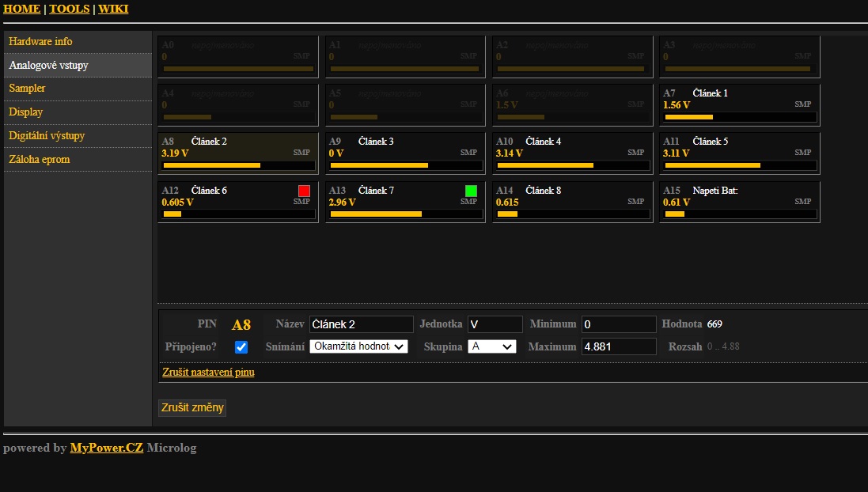Select the A9 Článek 3 input tile
The height and width of the screenshot is (492, 868).
click(x=404, y=153)
